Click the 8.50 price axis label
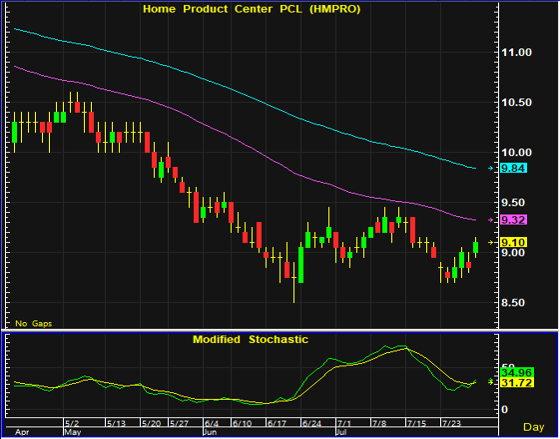The height and width of the screenshot is (439, 560). pyautogui.click(x=513, y=303)
